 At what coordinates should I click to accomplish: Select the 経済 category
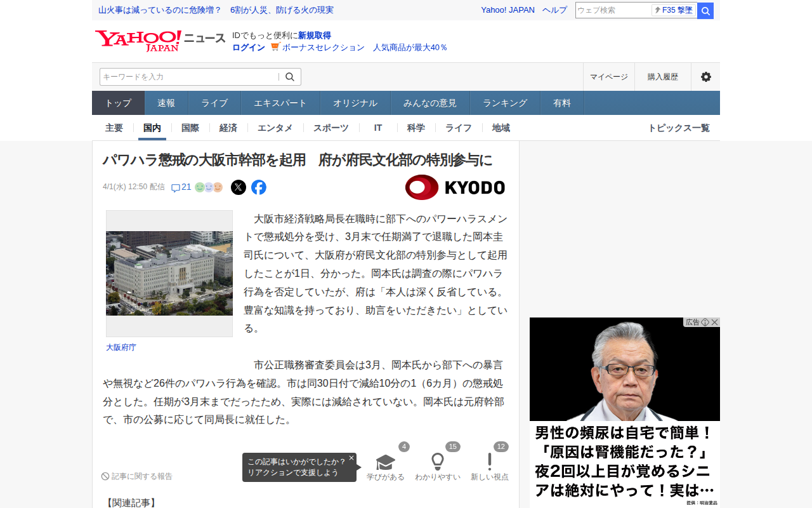[x=228, y=128]
